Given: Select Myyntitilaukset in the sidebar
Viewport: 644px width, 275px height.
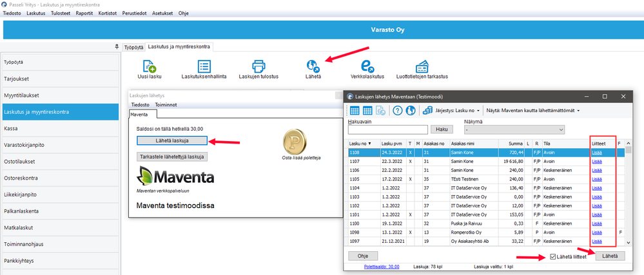Looking at the screenshot, I should 60,95.
